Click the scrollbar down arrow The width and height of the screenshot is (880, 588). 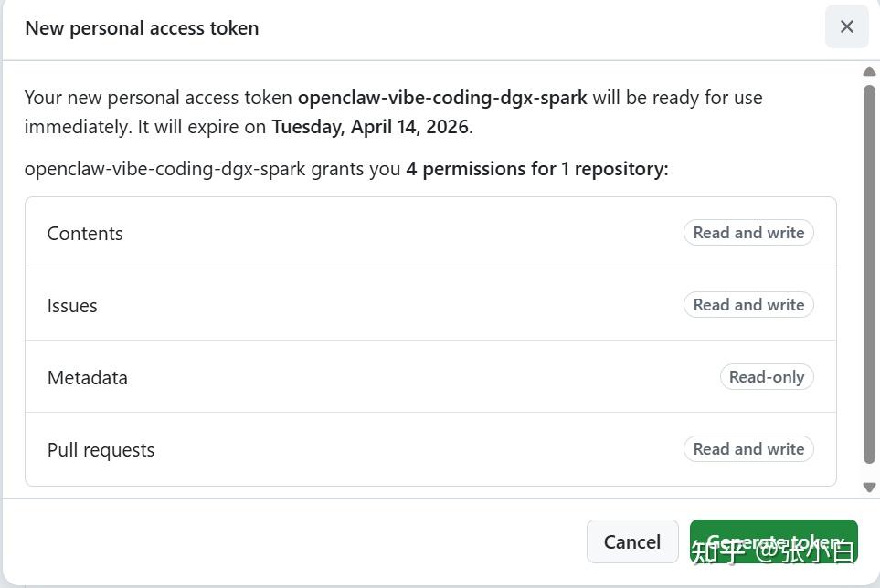coord(869,488)
